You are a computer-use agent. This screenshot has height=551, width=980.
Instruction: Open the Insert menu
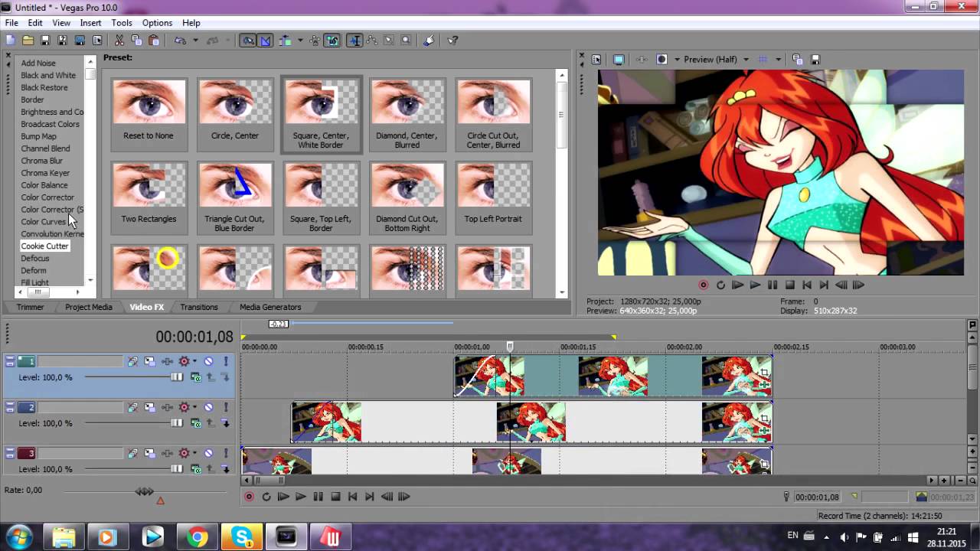[90, 23]
